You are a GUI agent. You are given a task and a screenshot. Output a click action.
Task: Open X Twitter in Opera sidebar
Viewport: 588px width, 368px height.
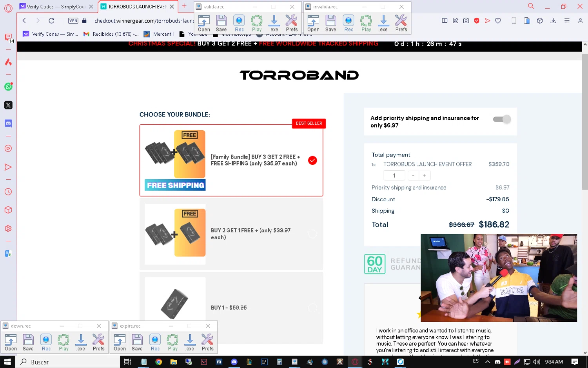tap(8, 105)
